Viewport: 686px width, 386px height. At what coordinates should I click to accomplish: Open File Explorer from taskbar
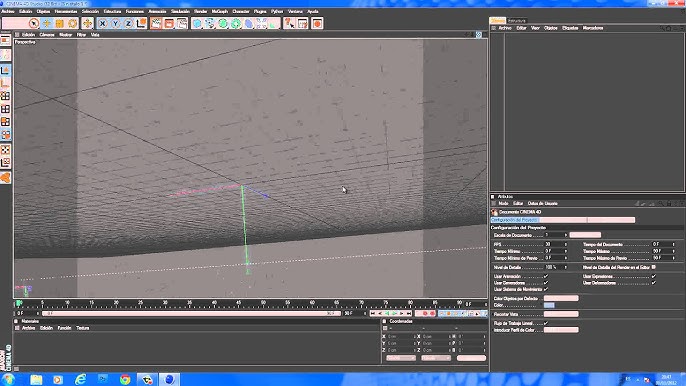coord(36,379)
